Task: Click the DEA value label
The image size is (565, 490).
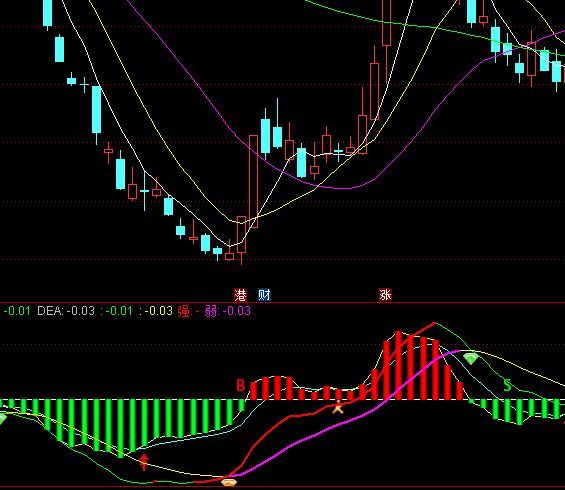Action: pos(66,311)
